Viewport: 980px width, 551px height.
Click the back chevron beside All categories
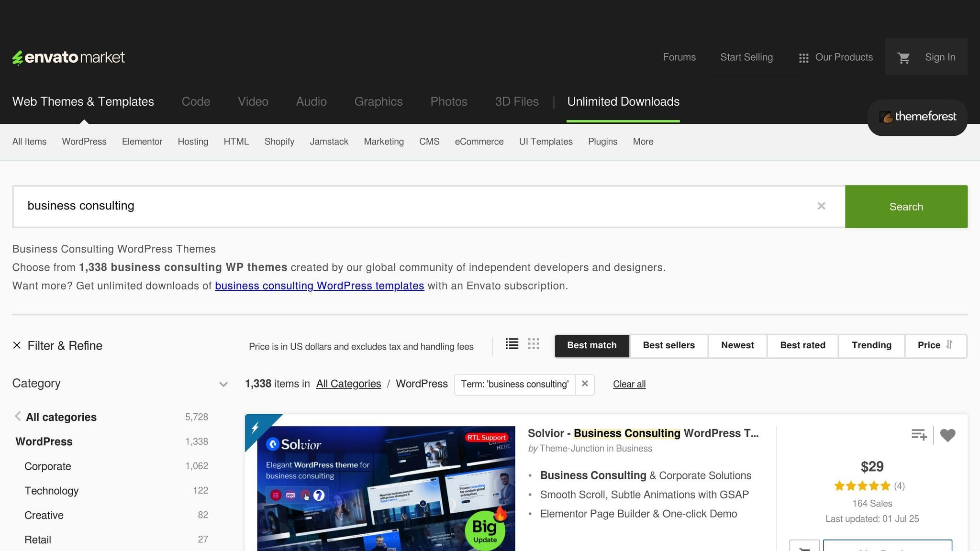pos(18,416)
